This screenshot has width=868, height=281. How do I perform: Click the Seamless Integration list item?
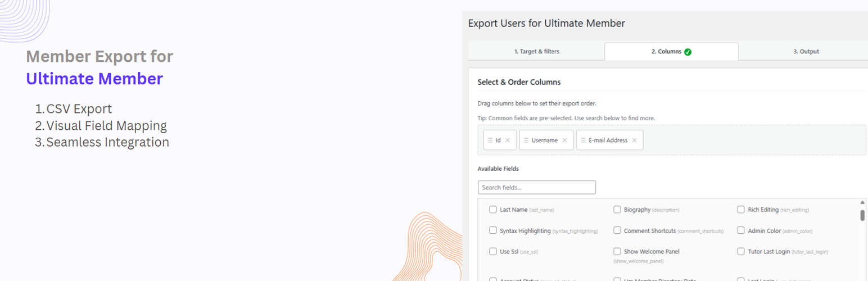(108, 142)
